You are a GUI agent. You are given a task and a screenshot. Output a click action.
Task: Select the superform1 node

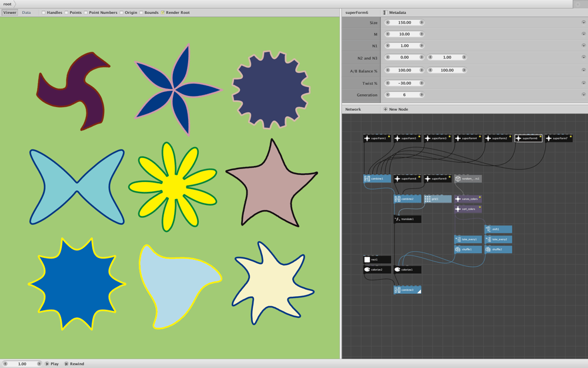pos(377,138)
